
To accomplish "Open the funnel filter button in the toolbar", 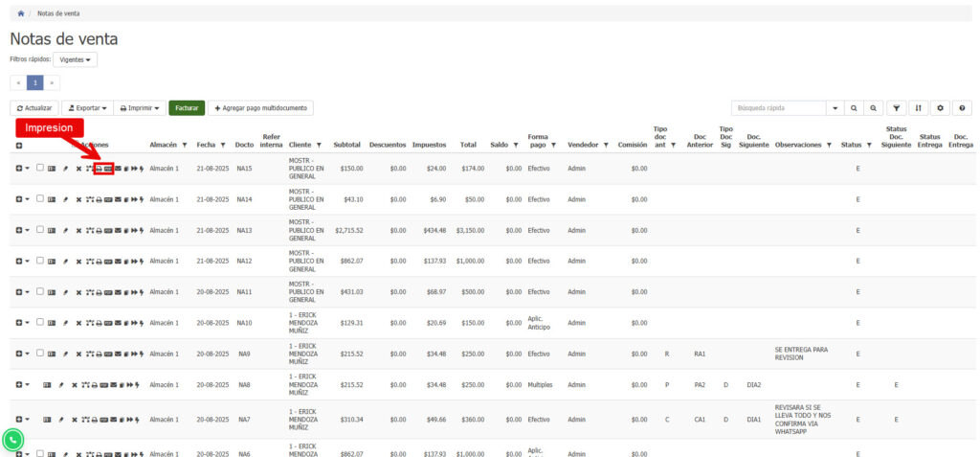I will click(x=896, y=108).
